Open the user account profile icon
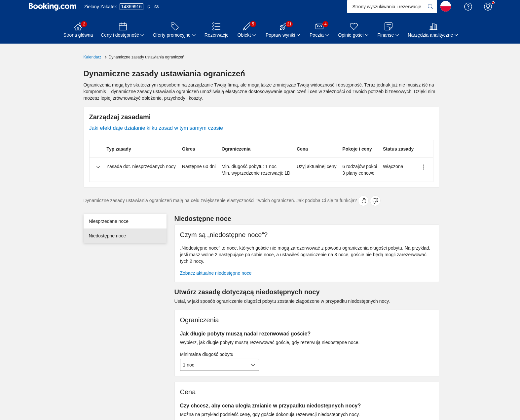 (x=488, y=7)
